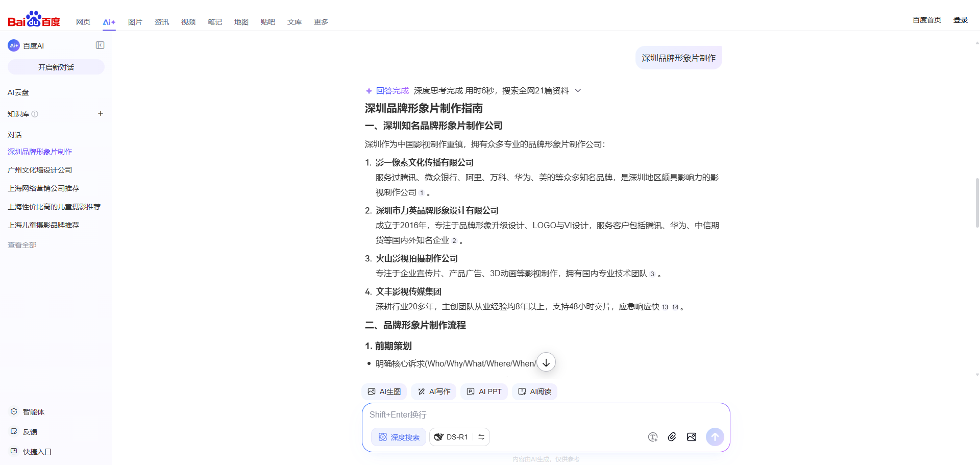Screen dimensions: 980x465
Task: Click the Baidu logo
Action: tap(34, 19)
